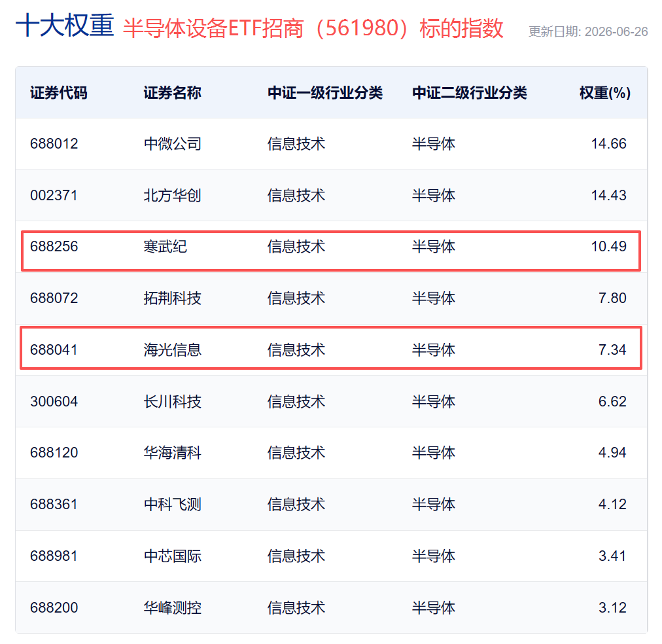Click 半导体 in the 北方华创 row

click(434, 196)
